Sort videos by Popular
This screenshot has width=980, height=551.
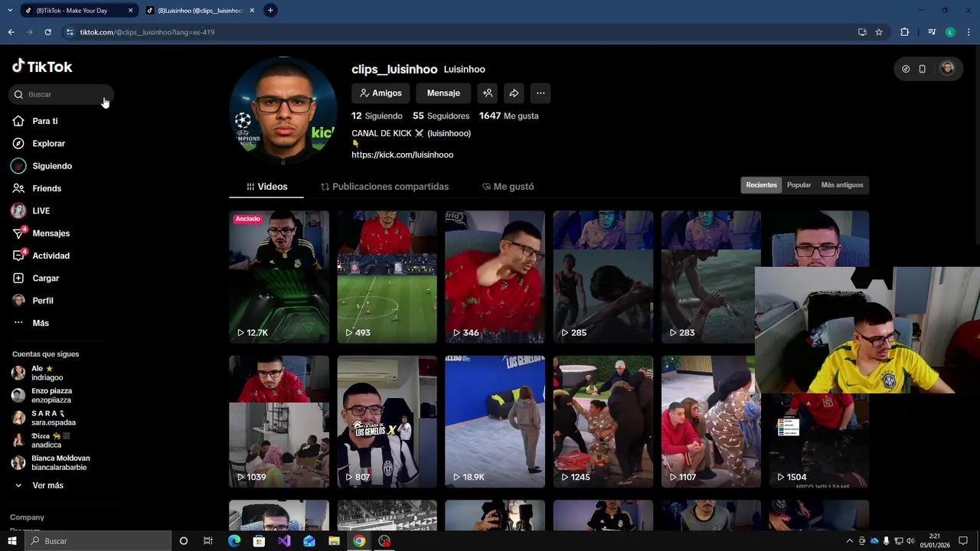click(x=799, y=185)
